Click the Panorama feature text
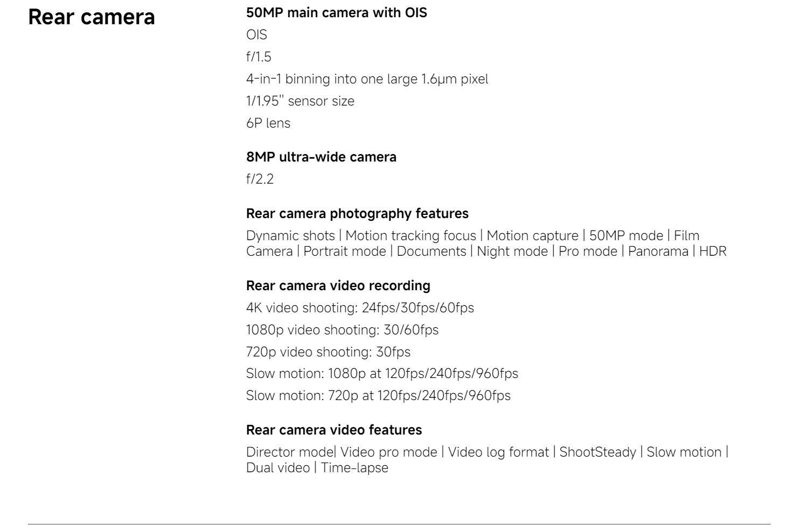This screenshot has width=810, height=532. pyautogui.click(x=658, y=251)
